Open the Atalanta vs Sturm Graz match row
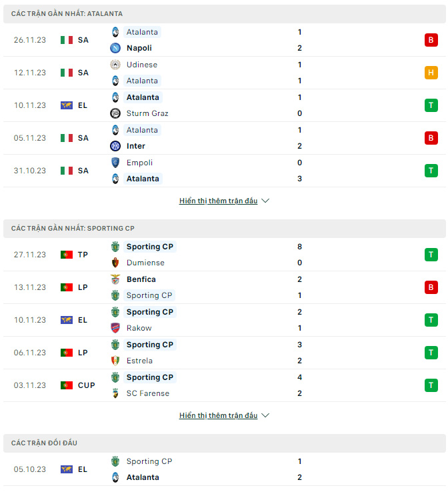This screenshot has width=448, height=494. coord(224,105)
